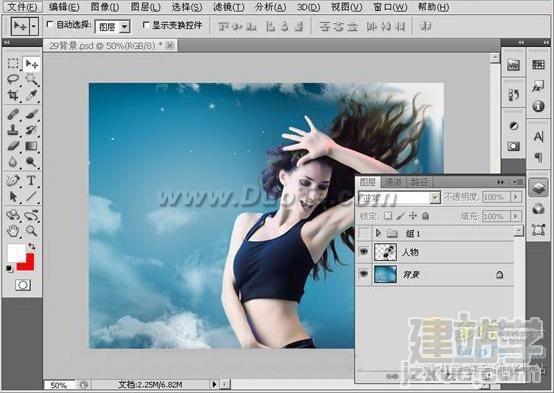Screen dimensions: 554x393
Task: Select the 3D Rotate tool
Action: point(13,215)
